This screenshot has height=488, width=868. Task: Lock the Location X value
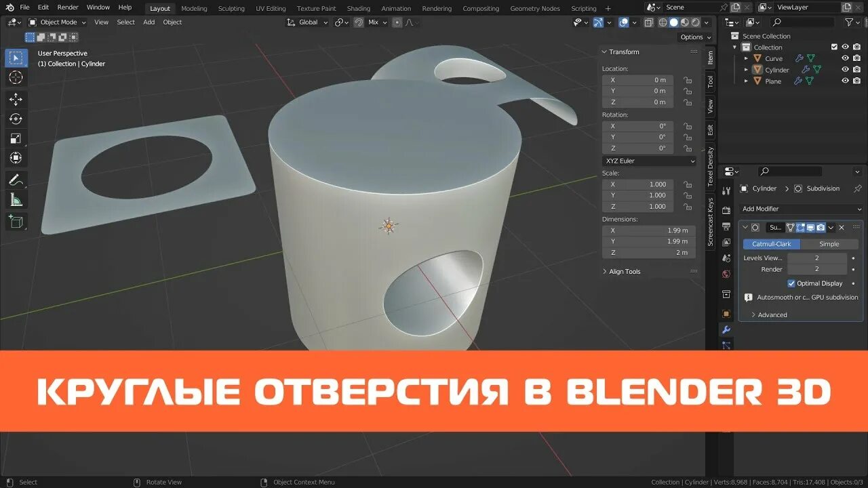pos(688,80)
